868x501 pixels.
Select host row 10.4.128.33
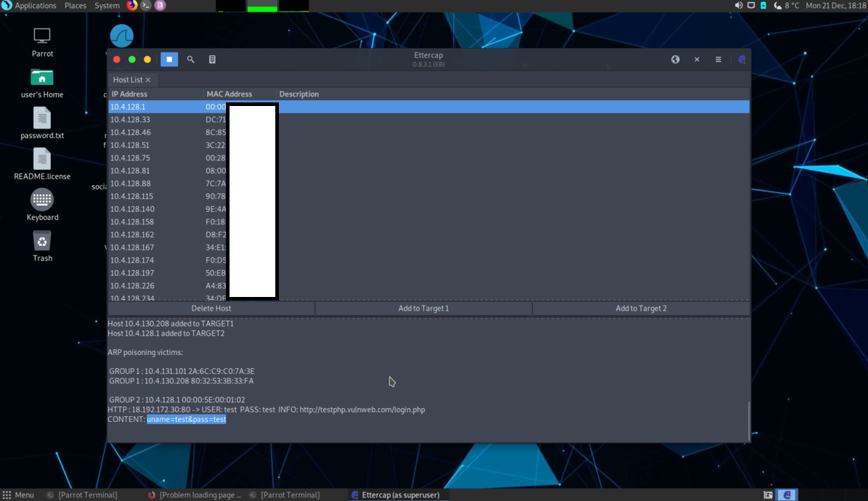429,120
